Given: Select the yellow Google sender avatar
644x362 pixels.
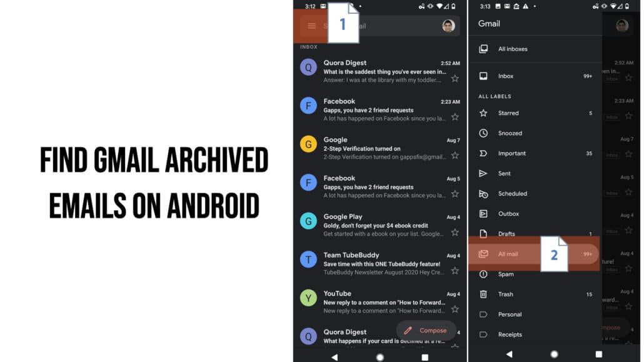Looking at the screenshot, I should click(308, 144).
